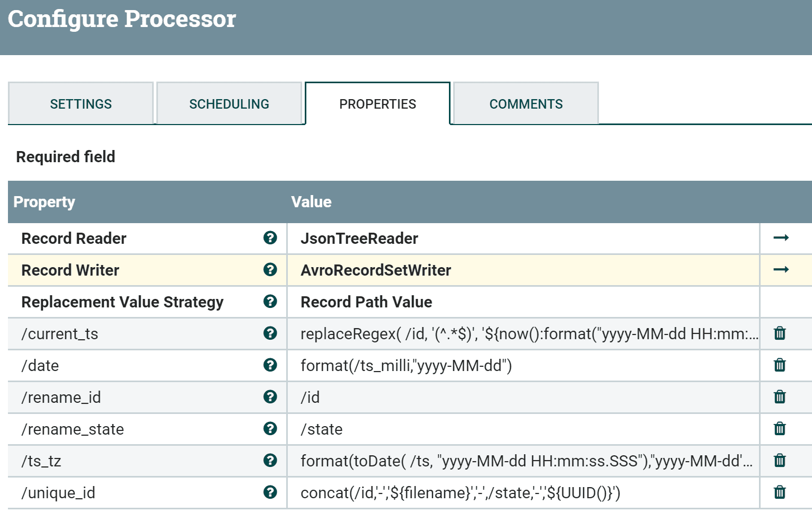This screenshot has width=812, height=512.
Task: Delete the /unique_id property
Action: click(x=780, y=492)
